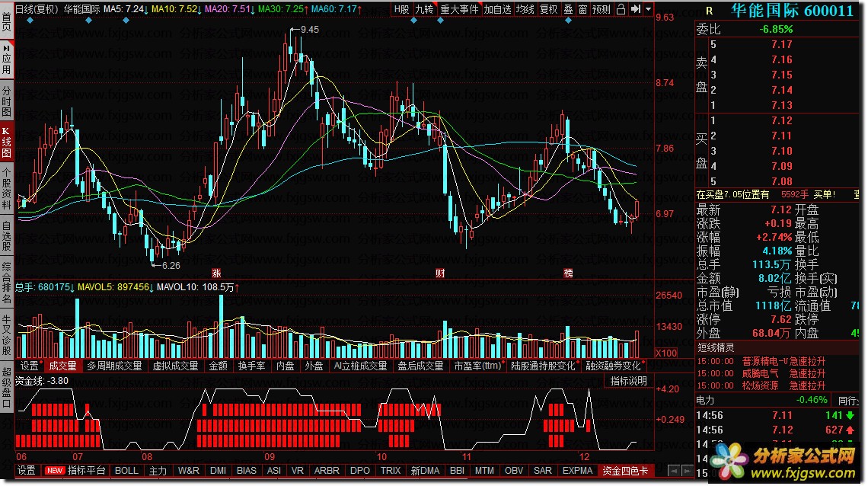Viewport: 868px width, 486px height.
Task: Select 市盈率(ttm) tab
Action: click(x=477, y=366)
